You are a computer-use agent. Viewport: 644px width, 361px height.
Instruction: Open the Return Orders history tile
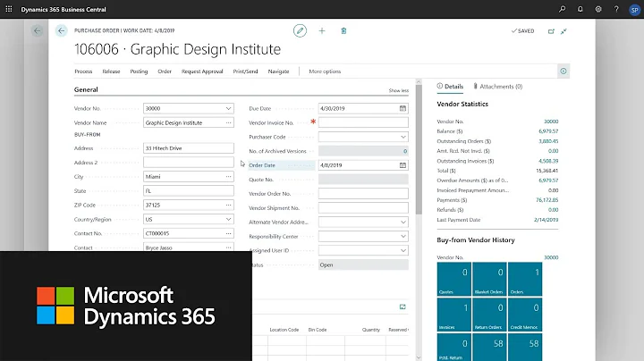click(489, 315)
